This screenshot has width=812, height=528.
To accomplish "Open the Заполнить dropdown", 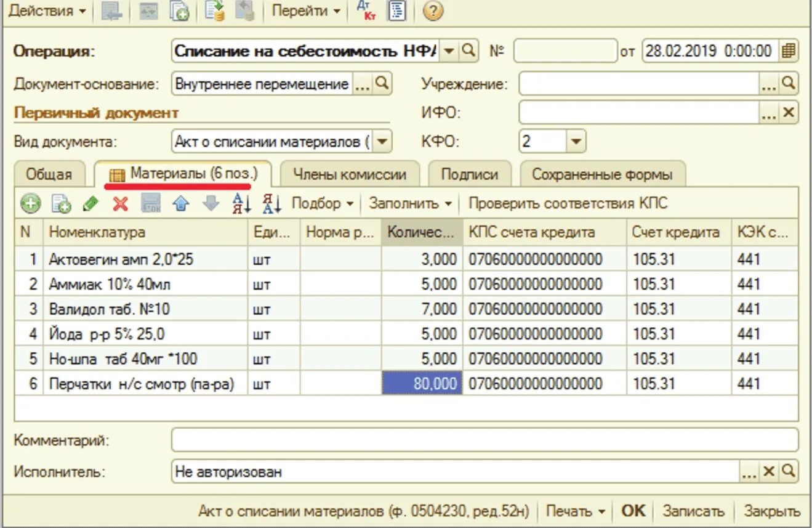I will coord(411,203).
